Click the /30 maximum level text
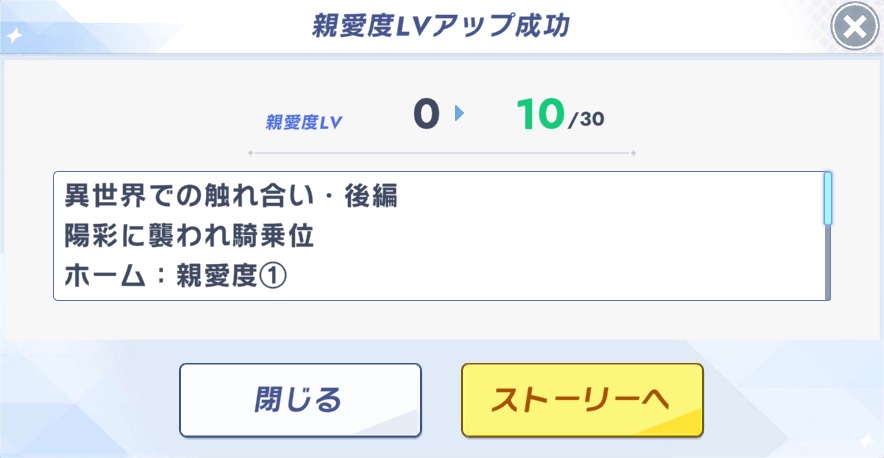Image resolution: width=884 pixels, height=458 pixels. click(x=586, y=122)
